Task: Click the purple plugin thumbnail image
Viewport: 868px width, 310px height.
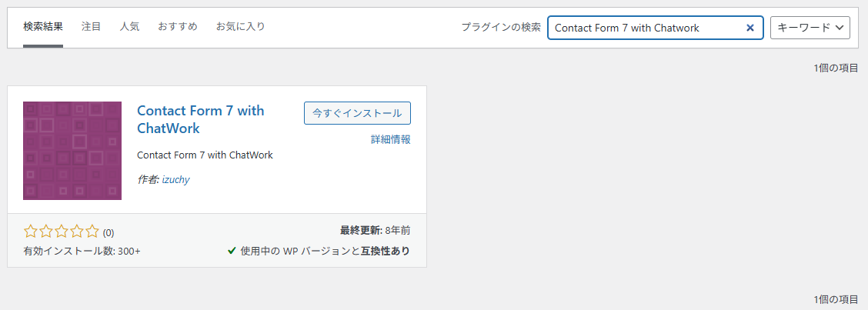Action: [72, 151]
